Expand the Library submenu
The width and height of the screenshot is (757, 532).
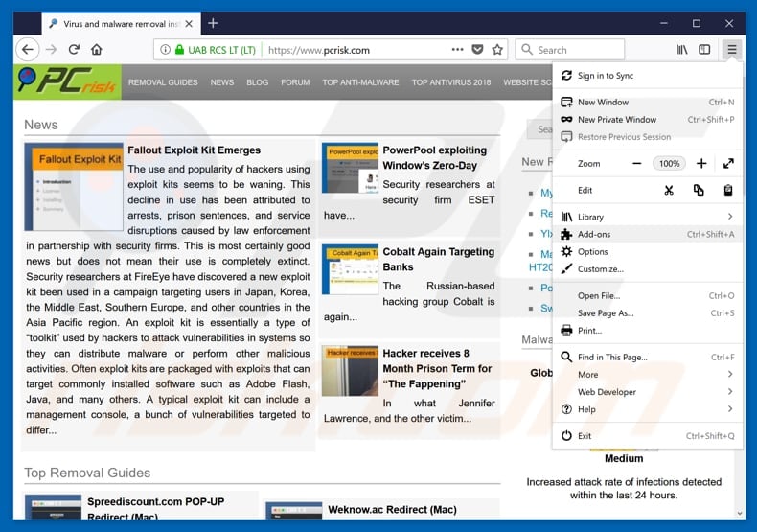(x=648, y=217)
